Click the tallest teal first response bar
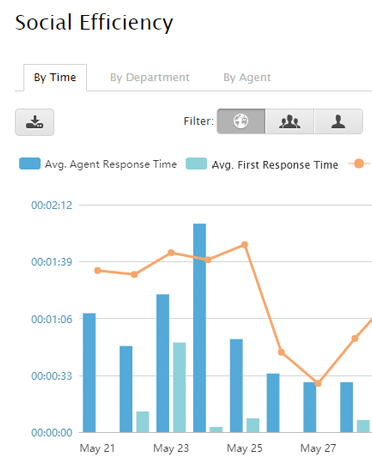The image size is (372, 466). tap(179, 387)
